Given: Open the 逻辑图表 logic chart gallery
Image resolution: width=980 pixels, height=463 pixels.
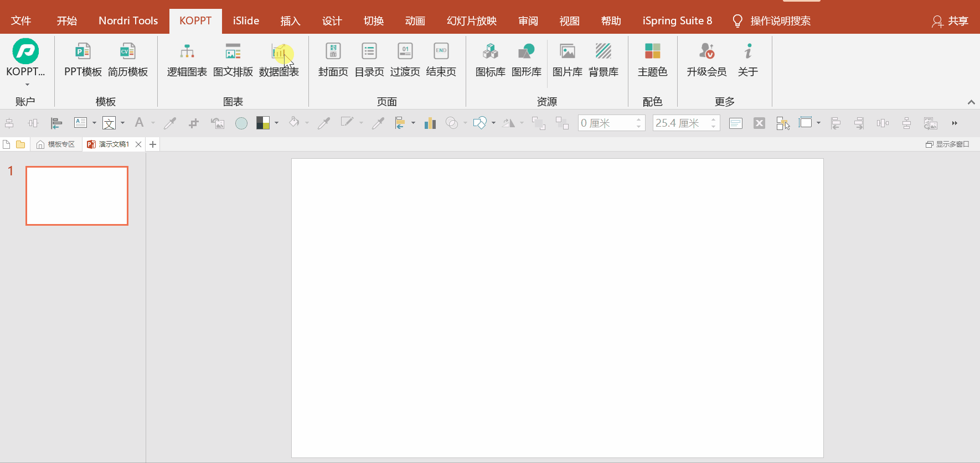Looking at the screenshot, I should click(187, 60).
